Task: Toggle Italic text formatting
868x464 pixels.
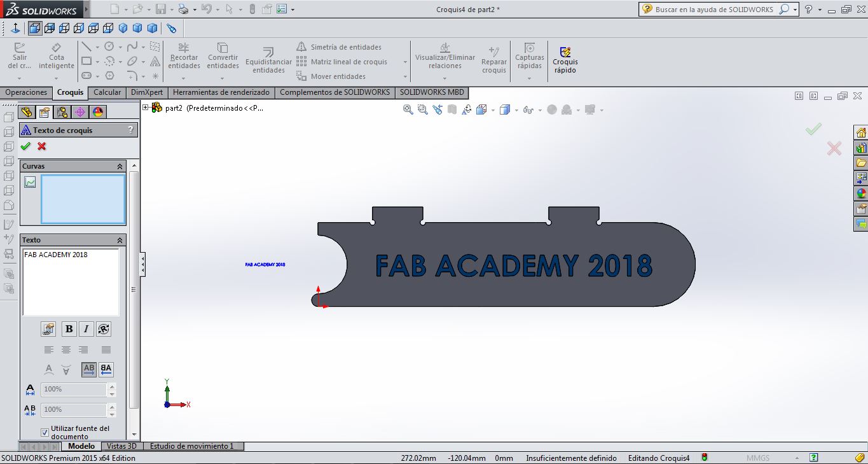Action: pyautogui.click(x=86, y=329)
